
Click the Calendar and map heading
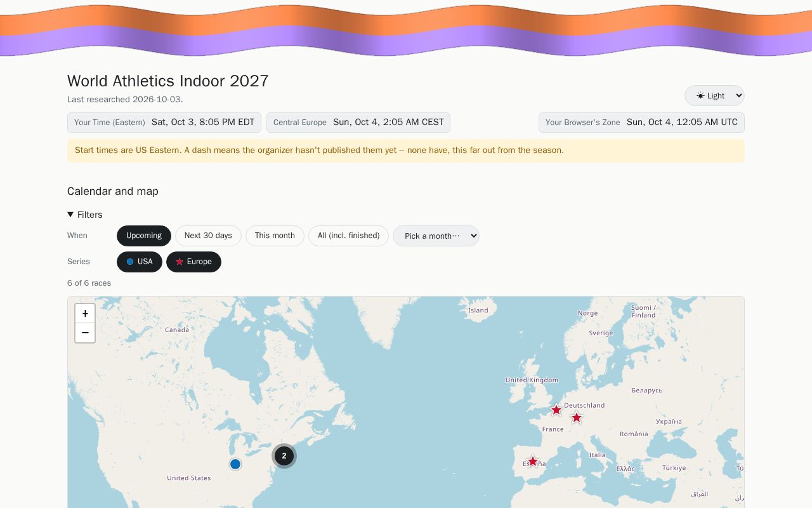[113, 191]
